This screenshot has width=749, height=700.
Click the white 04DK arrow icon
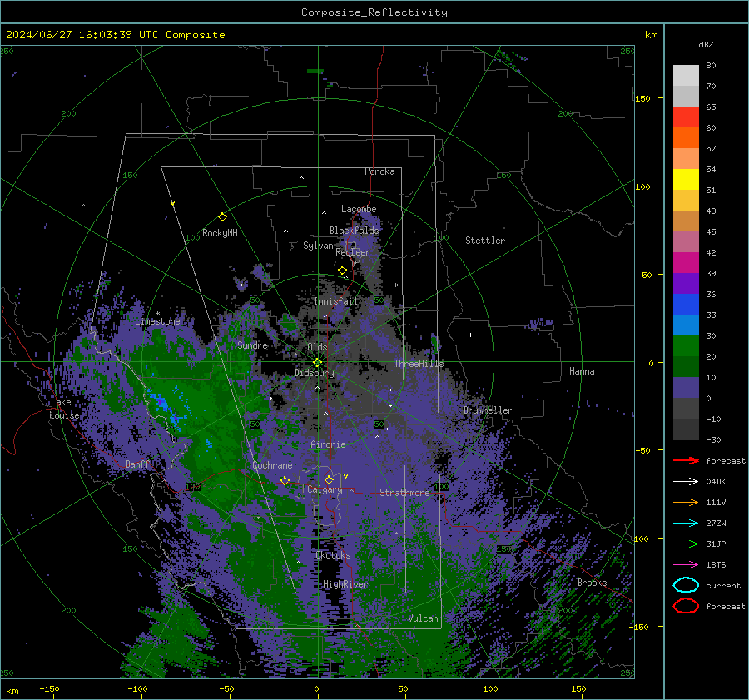tap(686, 482)
